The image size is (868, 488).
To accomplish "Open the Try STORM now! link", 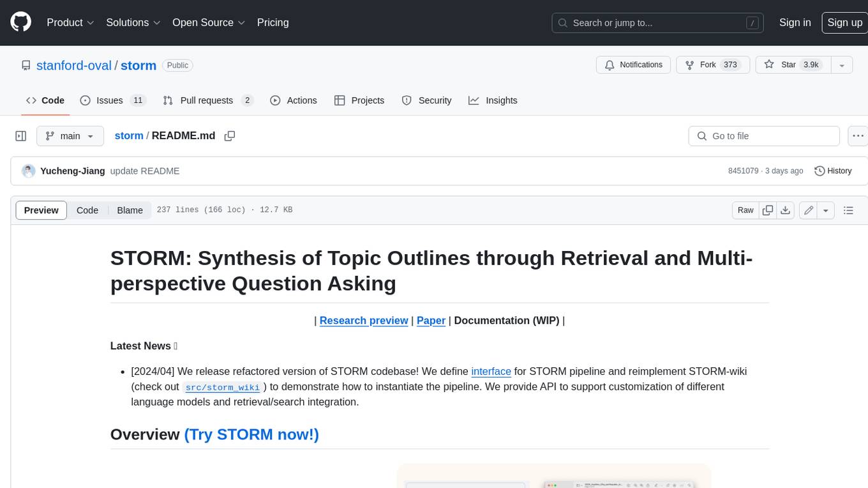I will tap(251, 434).
